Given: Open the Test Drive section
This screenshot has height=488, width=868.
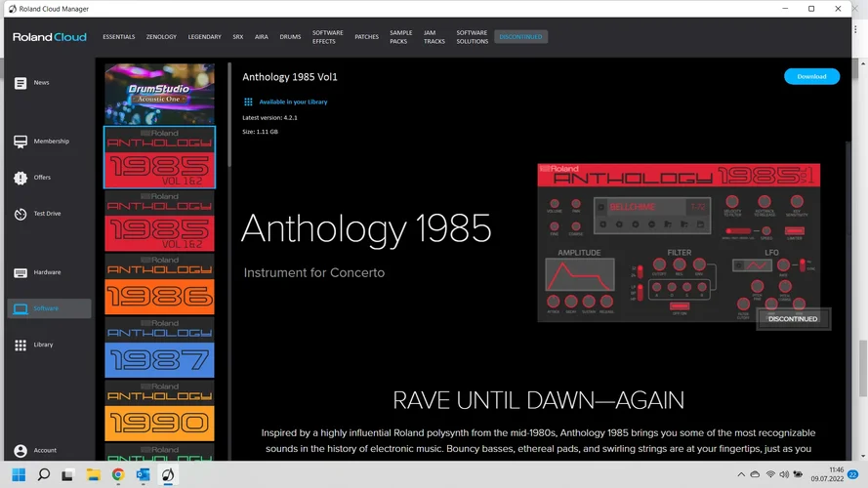Looking at the screenshot, I should [x=21, y=214].
